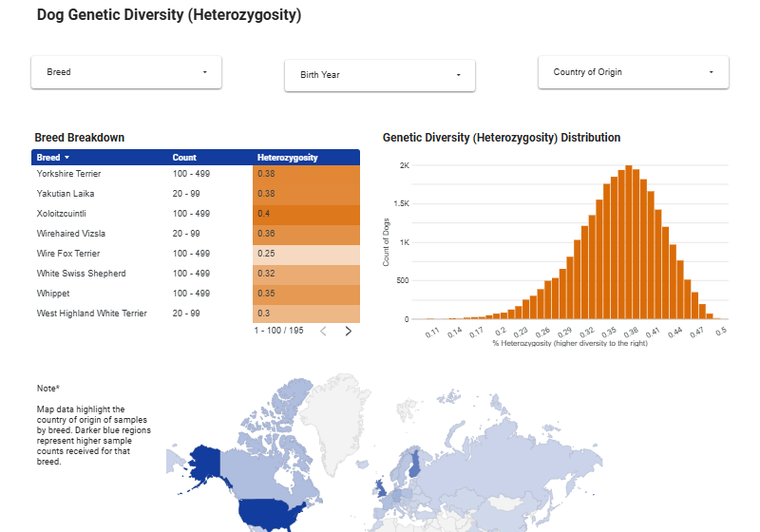This screenshot has height=532, width=760.
Task: Click the 0.4 heterozygosity cell
Action: [x=306, y=214]
